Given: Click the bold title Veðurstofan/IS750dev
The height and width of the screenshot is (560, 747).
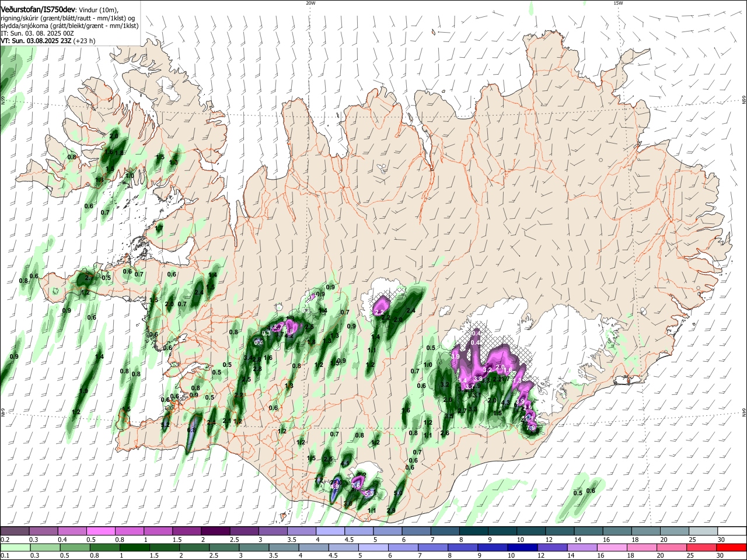Looking at the screenshot, I should tap(38, 10).
